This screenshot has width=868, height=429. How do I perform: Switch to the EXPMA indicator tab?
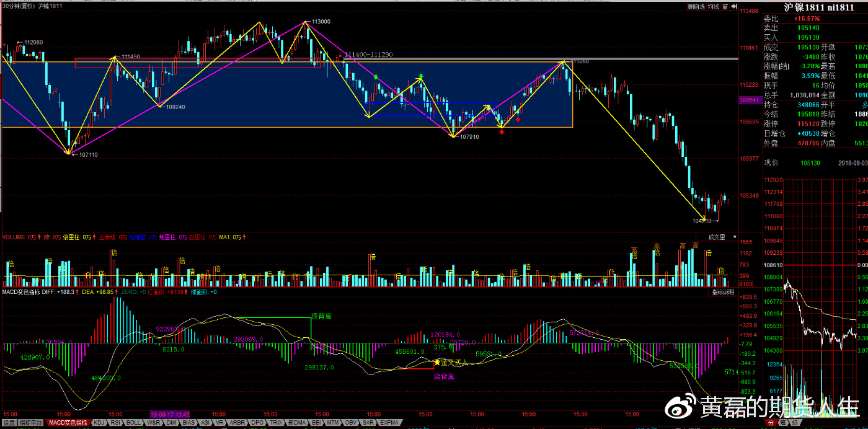click(x=389, y=422)
